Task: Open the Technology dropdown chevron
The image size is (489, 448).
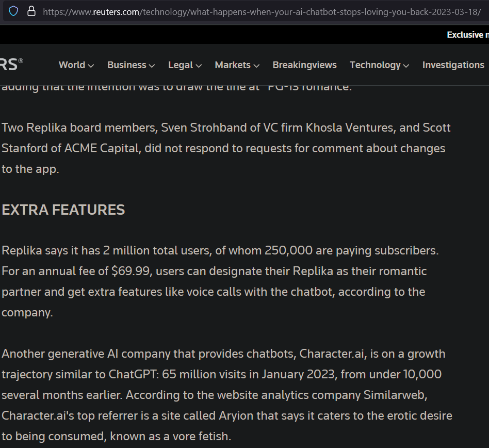Action: [406, 66]
